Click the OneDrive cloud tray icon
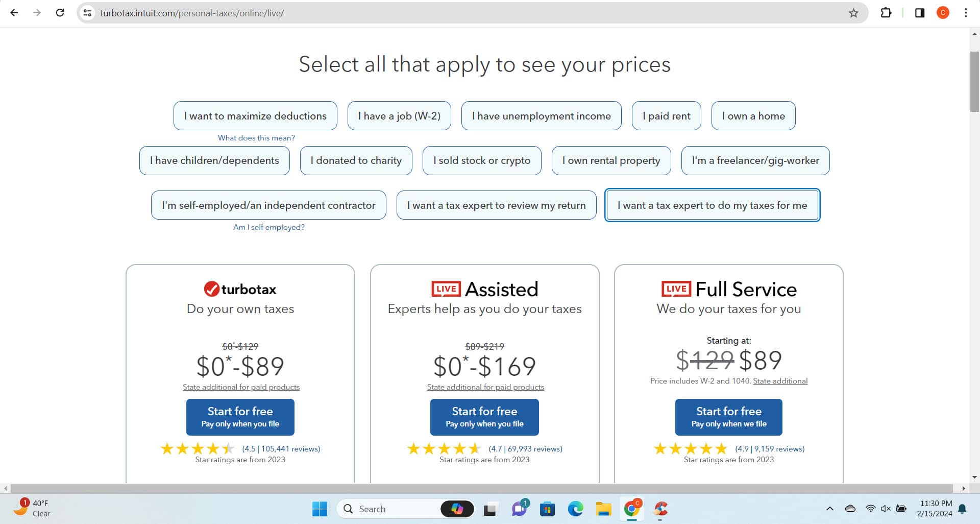Screen dimensions: 980x524 point(850,509)
